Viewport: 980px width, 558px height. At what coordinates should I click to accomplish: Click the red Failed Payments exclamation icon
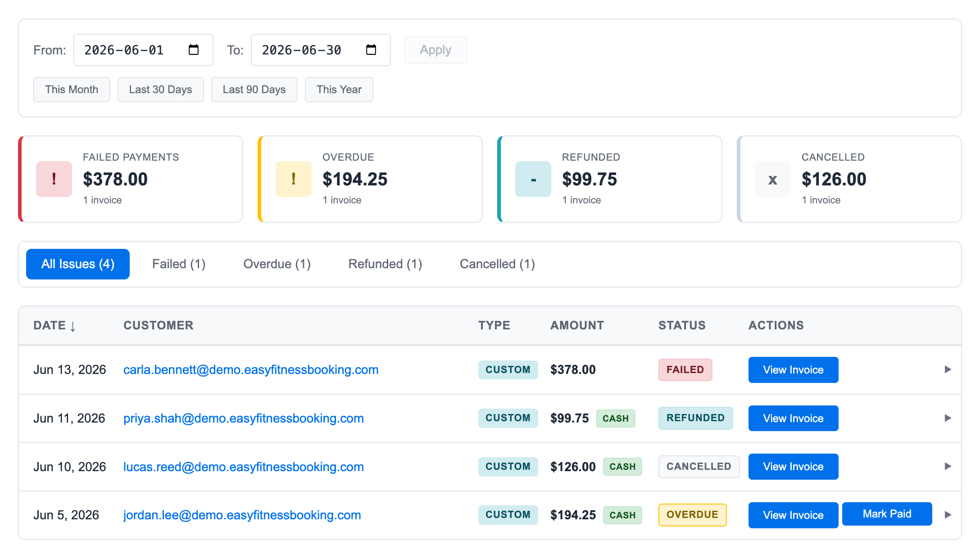pos(54,179)
